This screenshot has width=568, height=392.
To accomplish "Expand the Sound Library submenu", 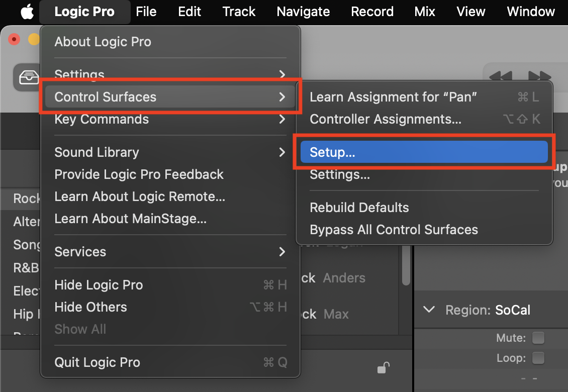I will point(170,152).
